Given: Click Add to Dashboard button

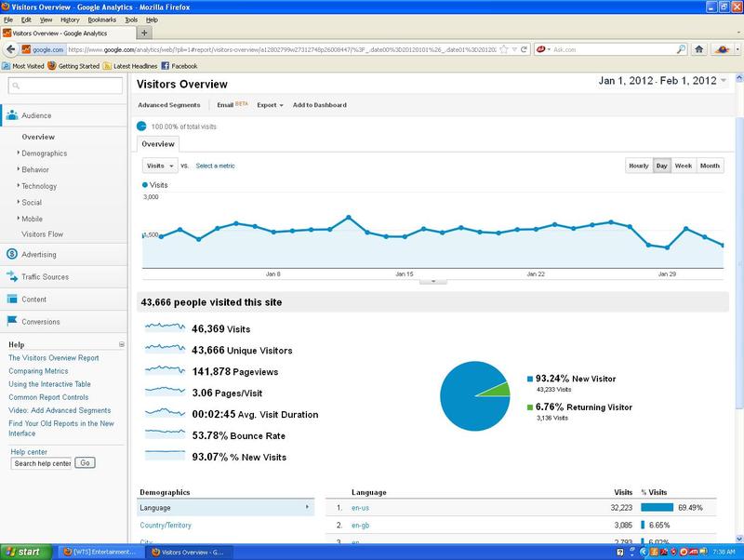Looking at the screenshot, I should [319, 105].
